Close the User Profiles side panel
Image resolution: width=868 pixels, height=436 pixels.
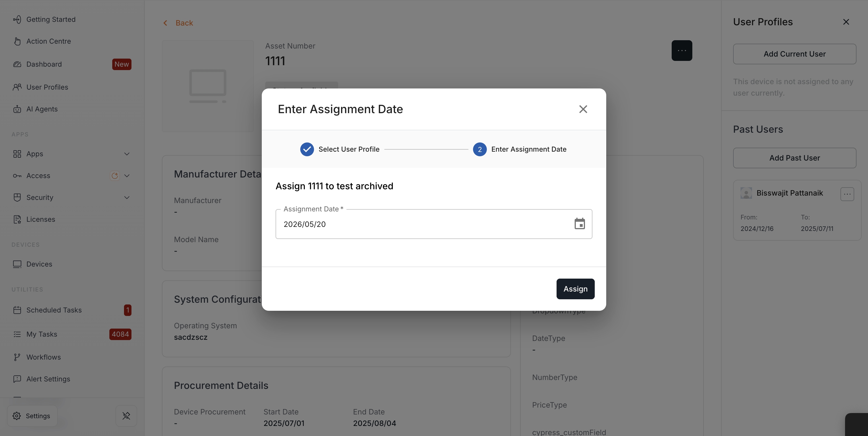pyautogui.click(x=846, y=22)
